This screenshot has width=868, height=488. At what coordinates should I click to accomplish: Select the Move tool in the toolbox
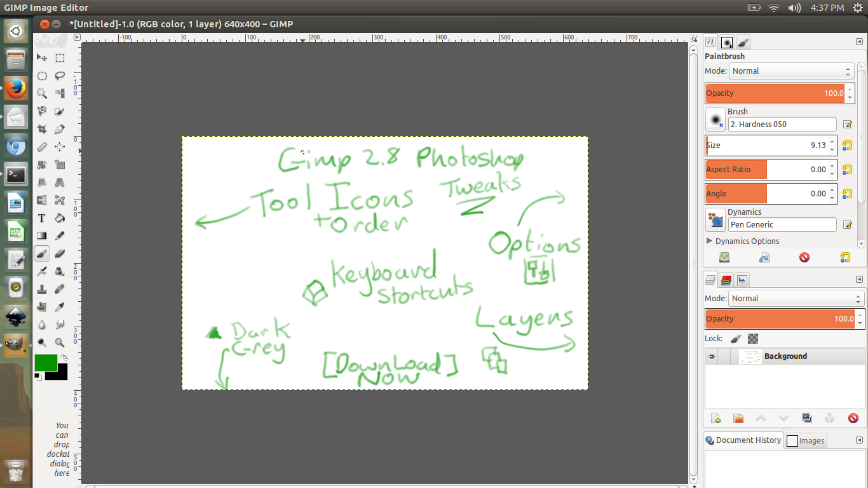click(42, 58)
